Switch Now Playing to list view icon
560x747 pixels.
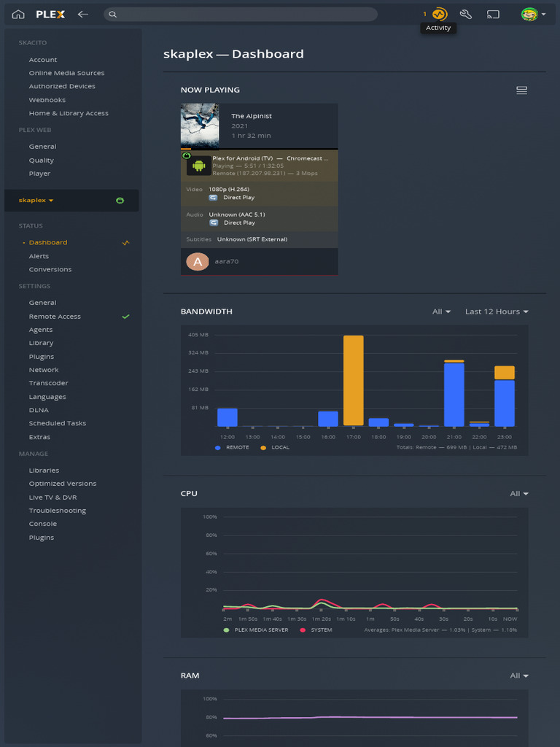point(522,90)
